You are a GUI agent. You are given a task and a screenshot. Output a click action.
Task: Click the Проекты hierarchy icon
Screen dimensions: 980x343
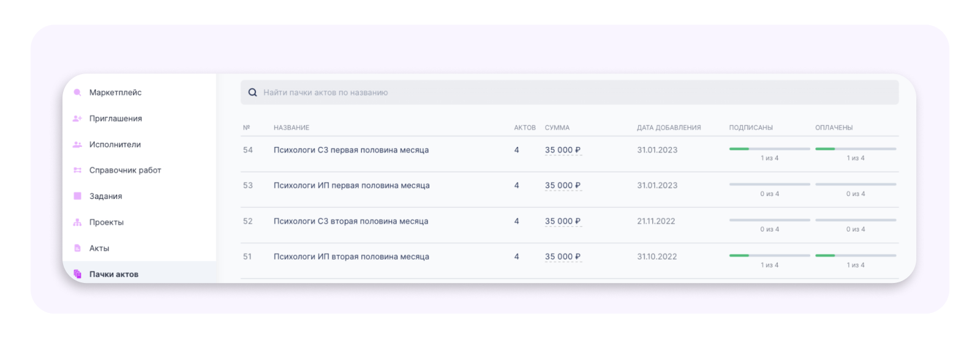click(x=77, y=222)
